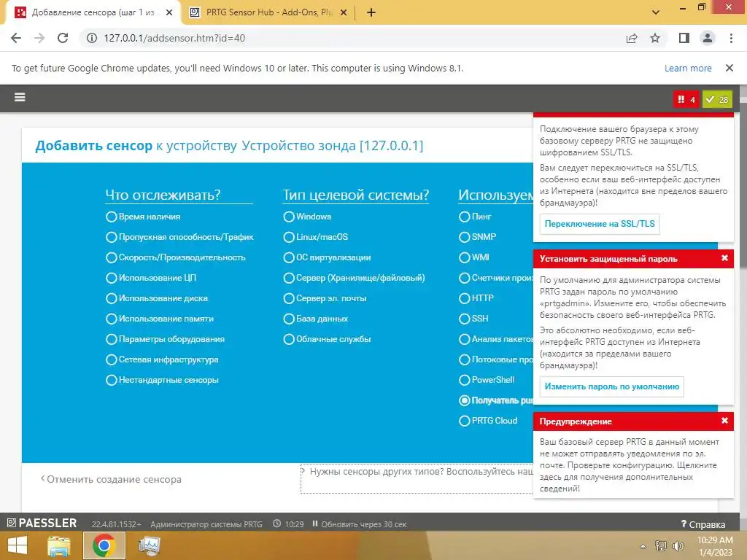The image size is (747, 560).
Task: Select 'Скорость/Производительность' option
Action: coord(111,257)
